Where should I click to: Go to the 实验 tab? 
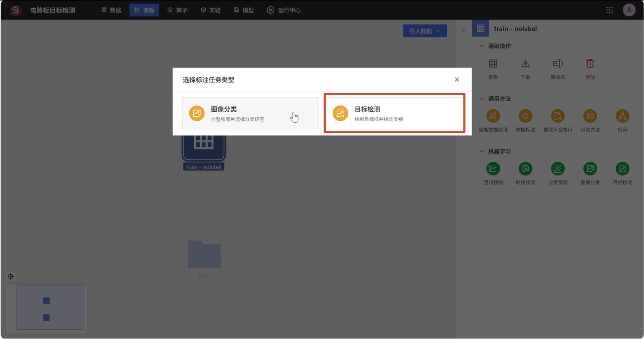pos(210,10)
